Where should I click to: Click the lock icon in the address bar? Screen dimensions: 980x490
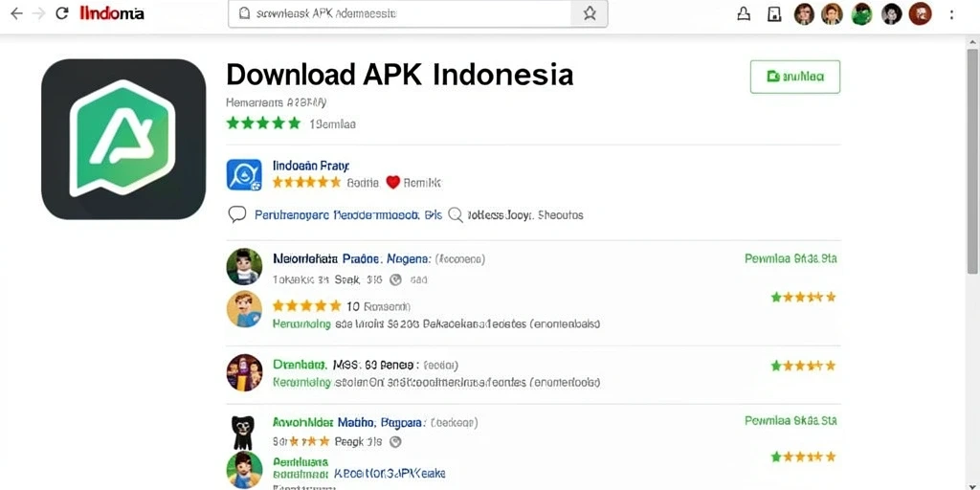click(x=244, y=13)
